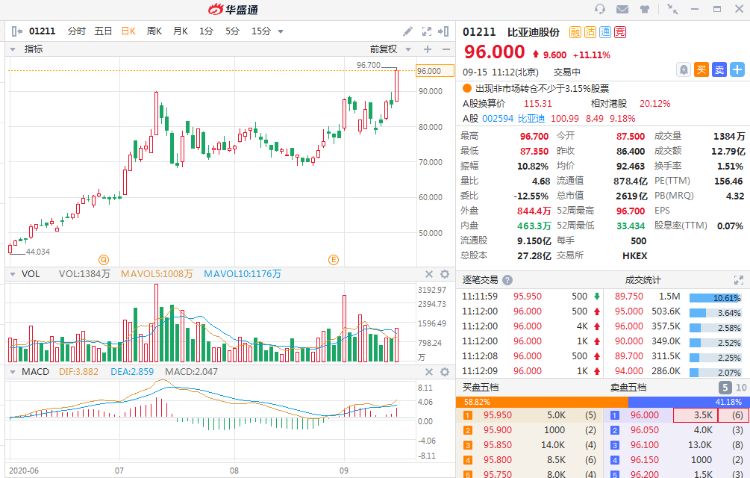
Task: Expand the 指标 indicator dropdown
Action: [13, 48]
